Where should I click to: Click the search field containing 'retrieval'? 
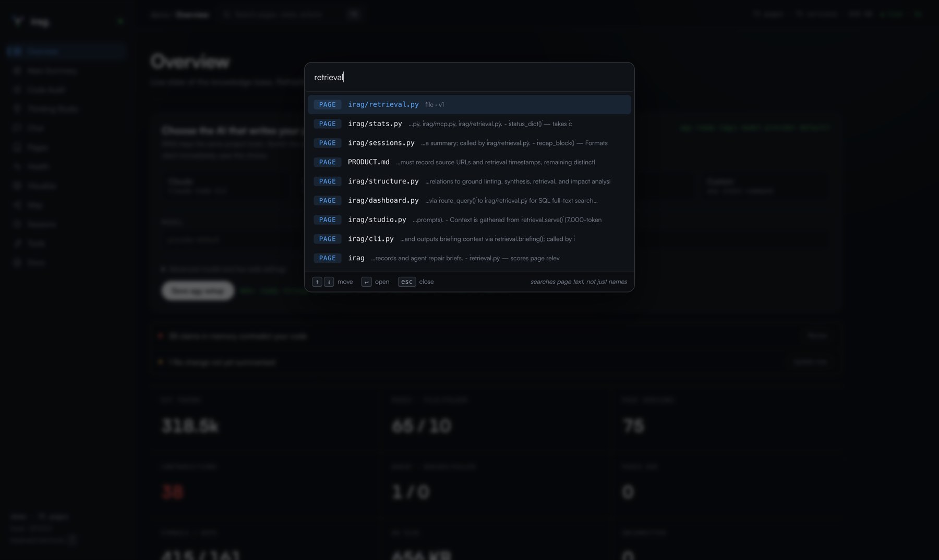coord(469,77)
